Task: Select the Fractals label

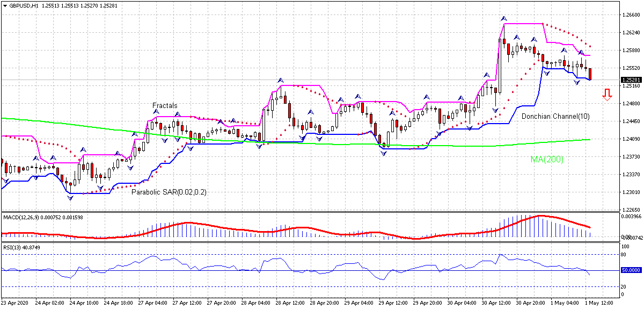Action: pos(165,106)
